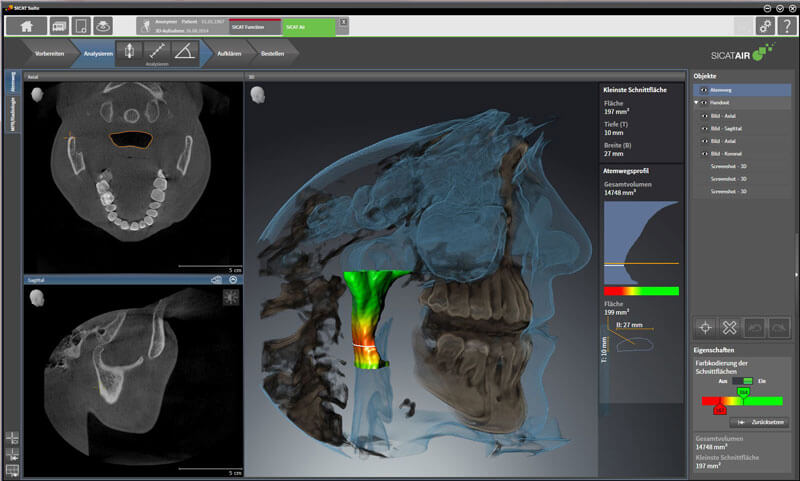Click the redo object action button

click(779, 327)
